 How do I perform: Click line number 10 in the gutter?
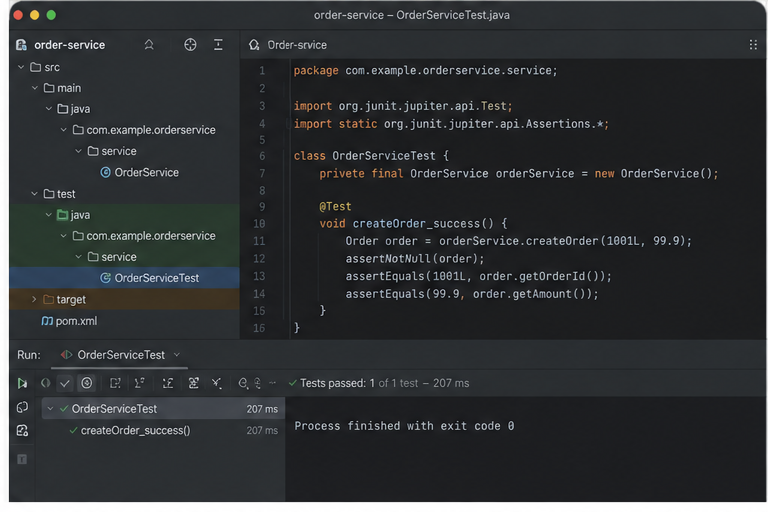pyautogui.click(x=259, y=224)
